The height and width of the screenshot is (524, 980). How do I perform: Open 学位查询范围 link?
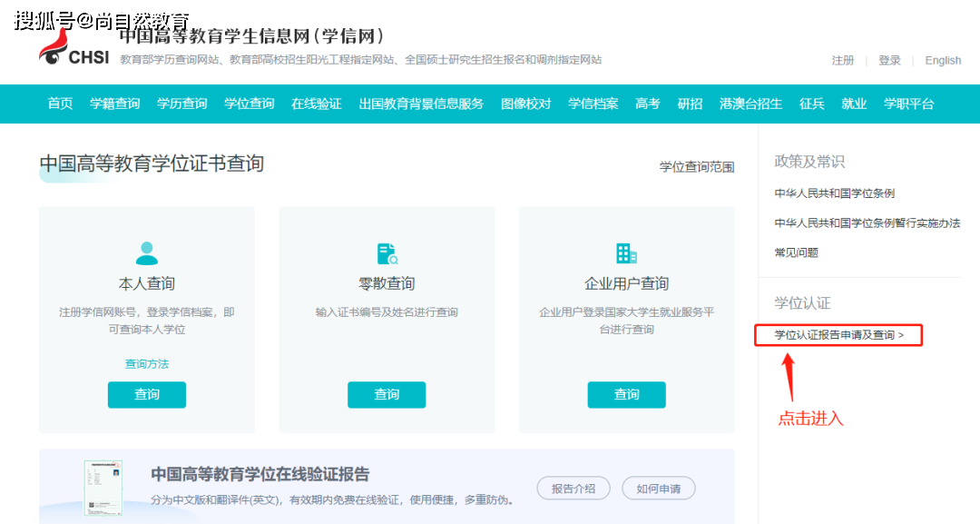[x=696, y=167]
